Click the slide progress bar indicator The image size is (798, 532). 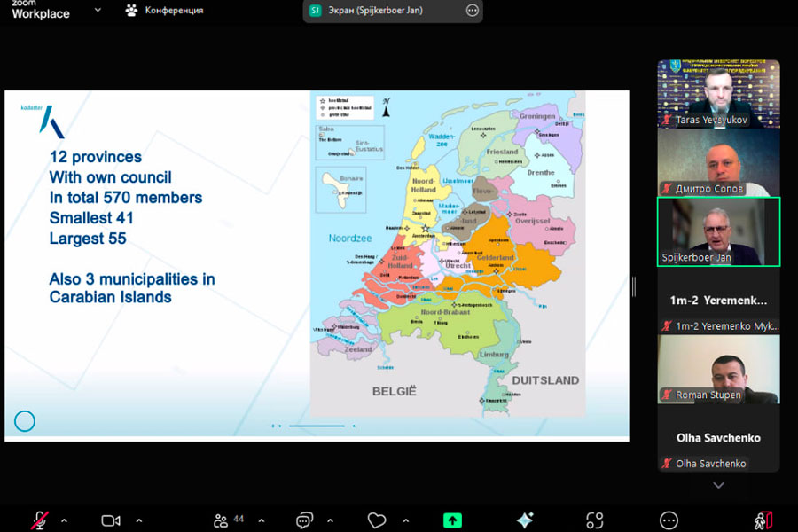(316, 426)
